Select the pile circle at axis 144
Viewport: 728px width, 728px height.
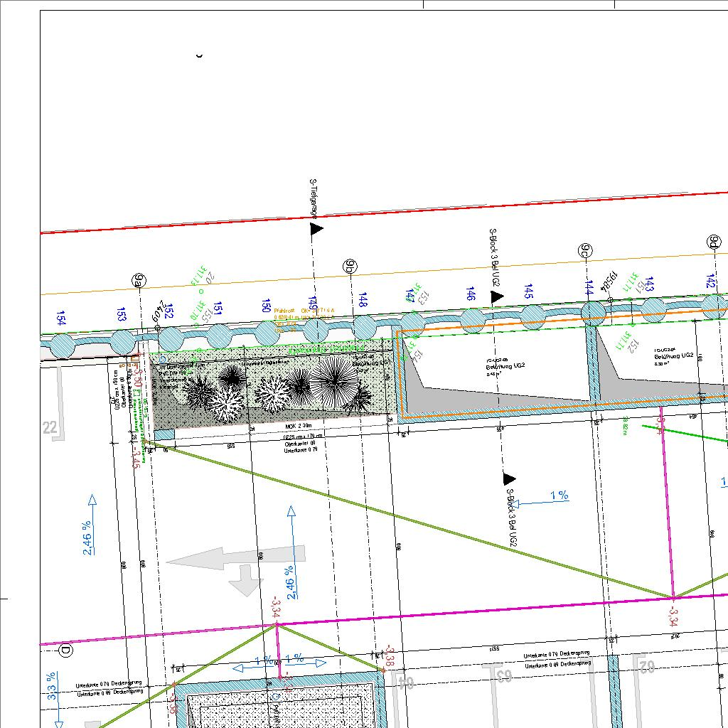pyautogui.click(x=592, y=311)
